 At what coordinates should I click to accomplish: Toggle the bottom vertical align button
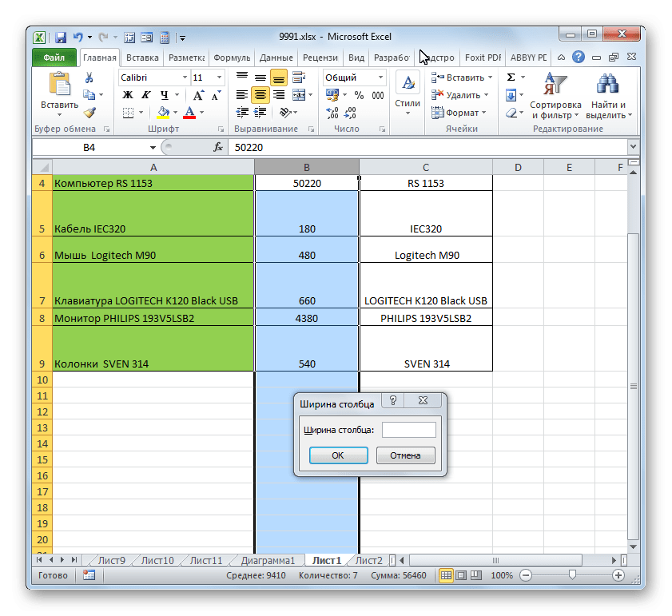click(x=279, y=77)
